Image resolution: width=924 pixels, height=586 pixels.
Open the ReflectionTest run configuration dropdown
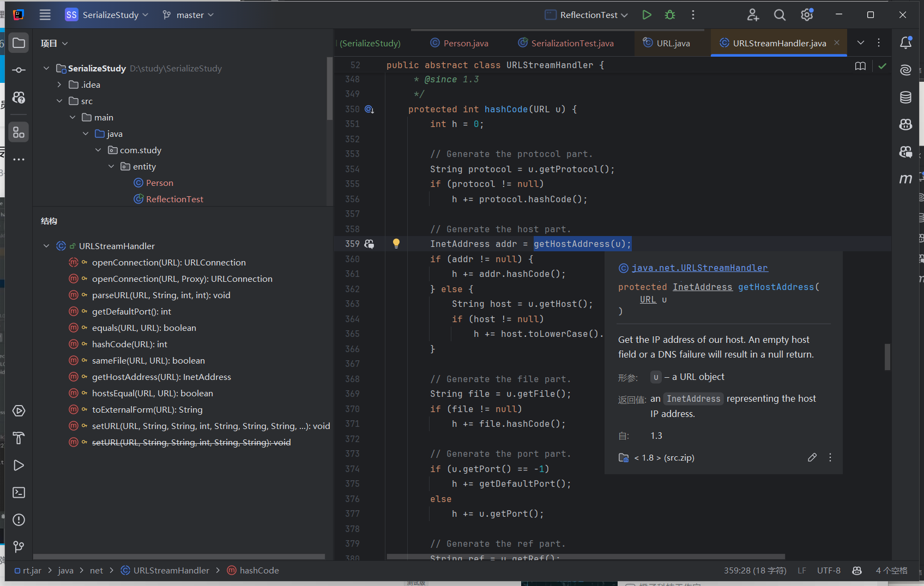pyautogui.click(x=587, y=15)
